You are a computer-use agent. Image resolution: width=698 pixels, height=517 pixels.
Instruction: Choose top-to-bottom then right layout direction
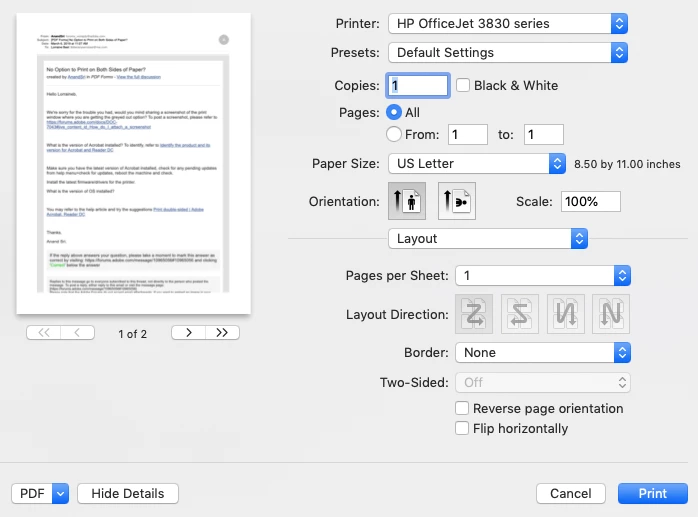tap(565, 314)
